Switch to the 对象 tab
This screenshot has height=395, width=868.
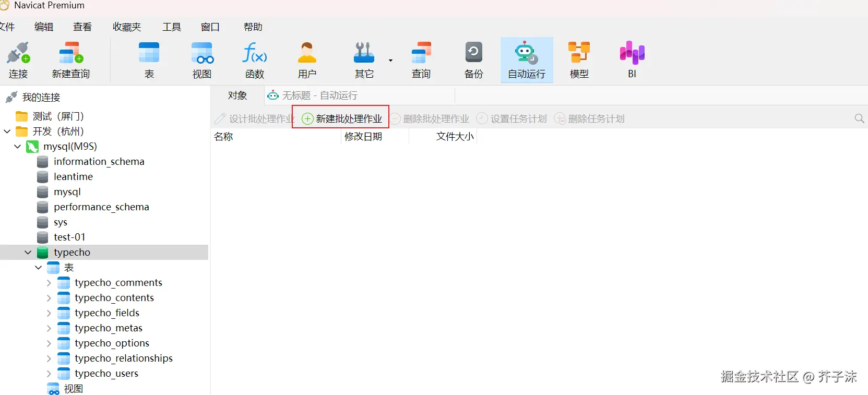(237, 95)
